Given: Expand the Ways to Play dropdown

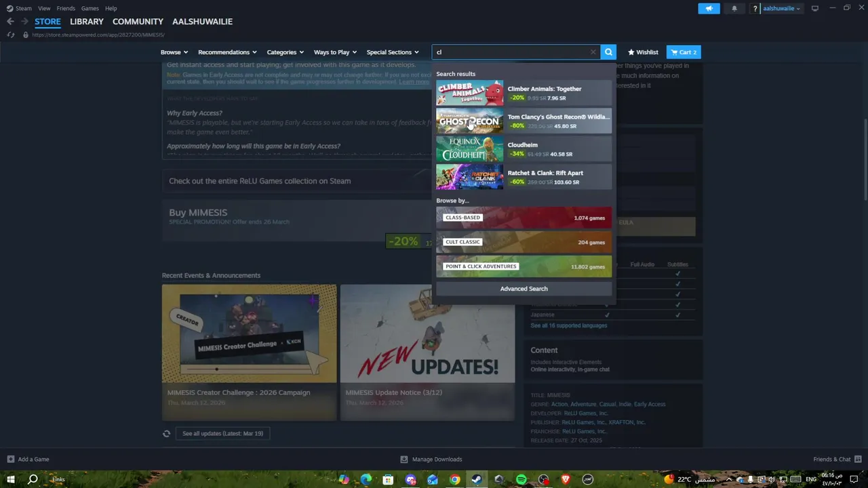Looking at the screenshot, I should coord(335,52).
